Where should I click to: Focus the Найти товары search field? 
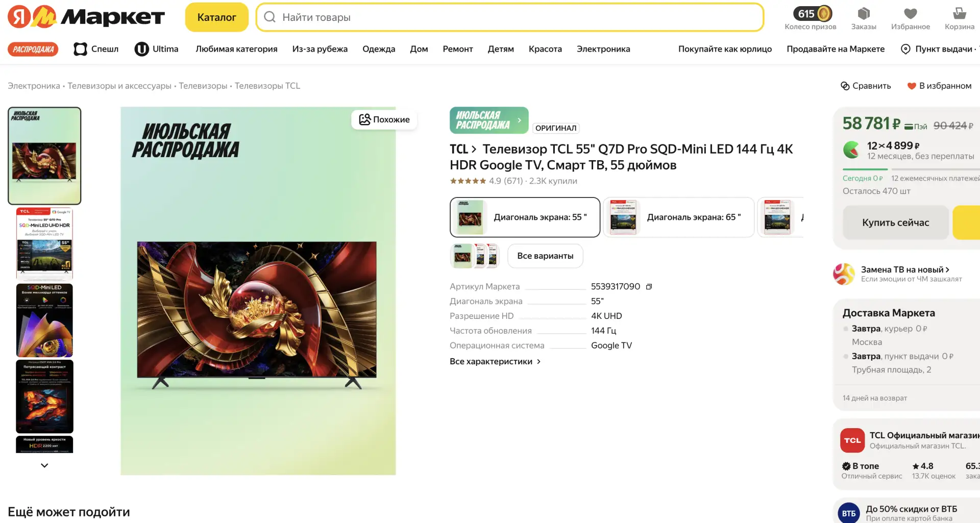click(510, 17)
